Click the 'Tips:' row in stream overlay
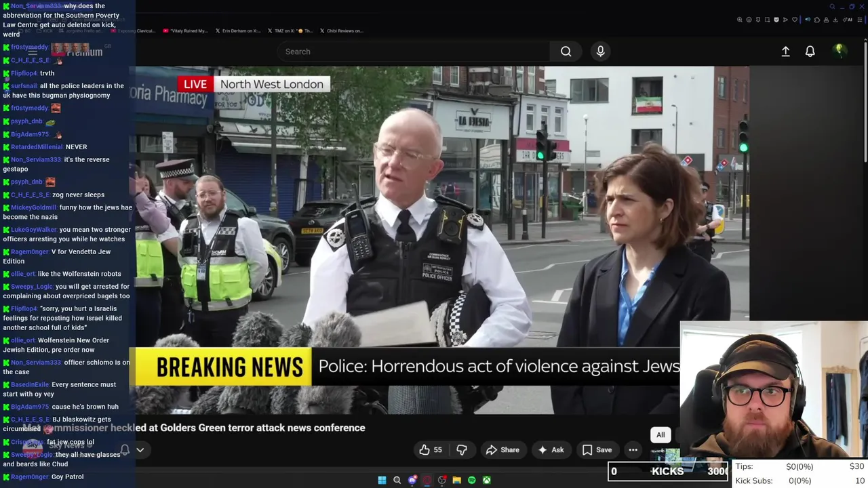This screenshot has width=868, height=488. pos(800,467)
